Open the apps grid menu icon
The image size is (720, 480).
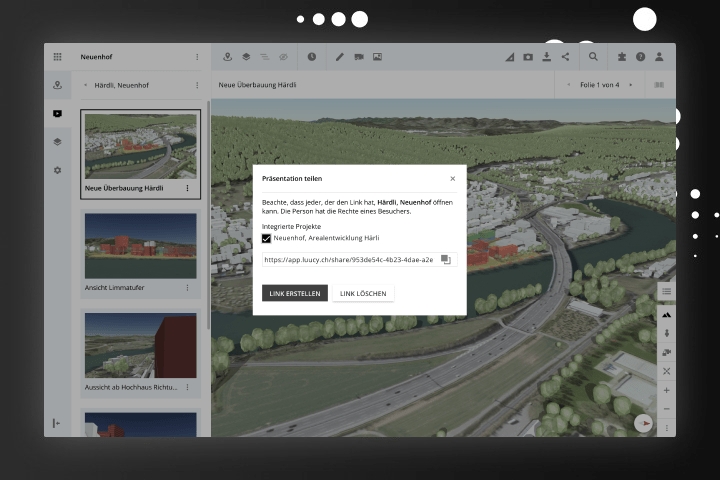tap(57, 57)
